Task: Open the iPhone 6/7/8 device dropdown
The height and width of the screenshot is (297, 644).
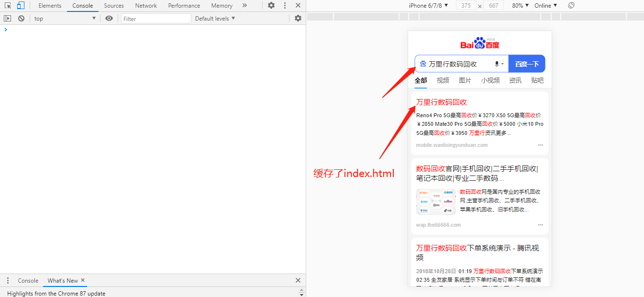Action: pos(428,6)
